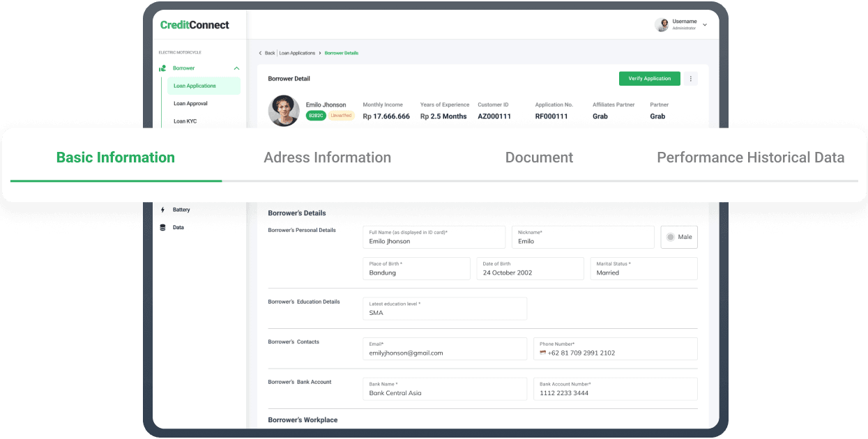Select the Male gender option

678,237
